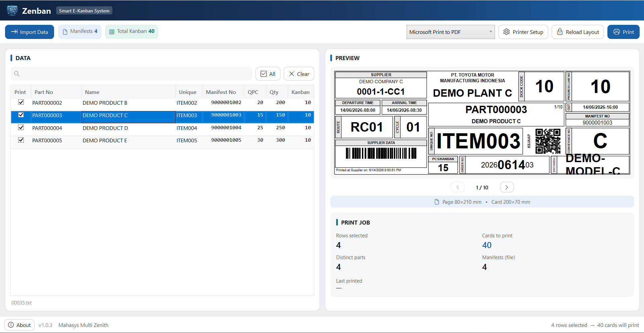The image size is (644, 333).
Task: Toggle print checkbox for PART000004
Action: tap(21, 128)
